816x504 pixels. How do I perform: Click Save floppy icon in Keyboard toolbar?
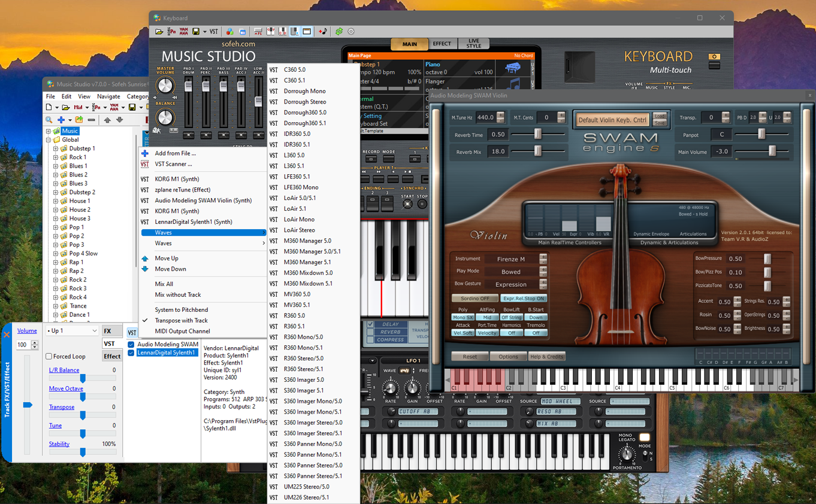(x=196, y=31)
